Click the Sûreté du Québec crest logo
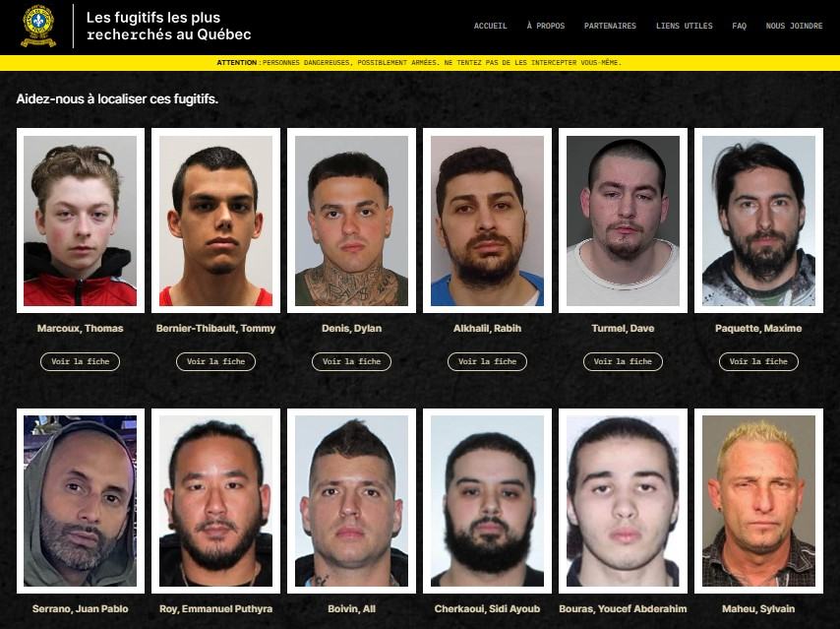Image resolution: width=840 pixels, height=629 pixels. point(38,26)
